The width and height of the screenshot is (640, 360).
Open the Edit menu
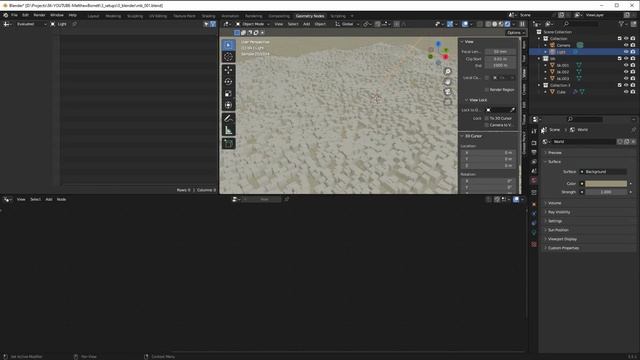point(25,15)
